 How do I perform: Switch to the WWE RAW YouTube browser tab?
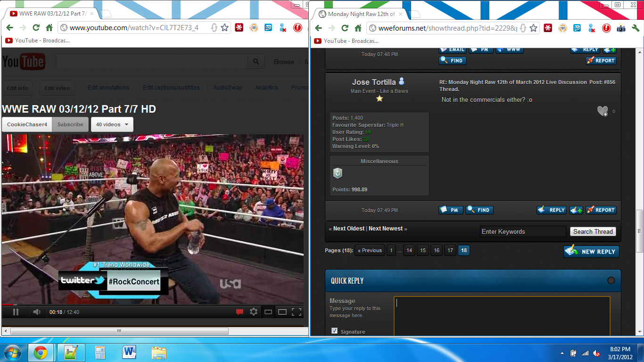tap(52, 14)
